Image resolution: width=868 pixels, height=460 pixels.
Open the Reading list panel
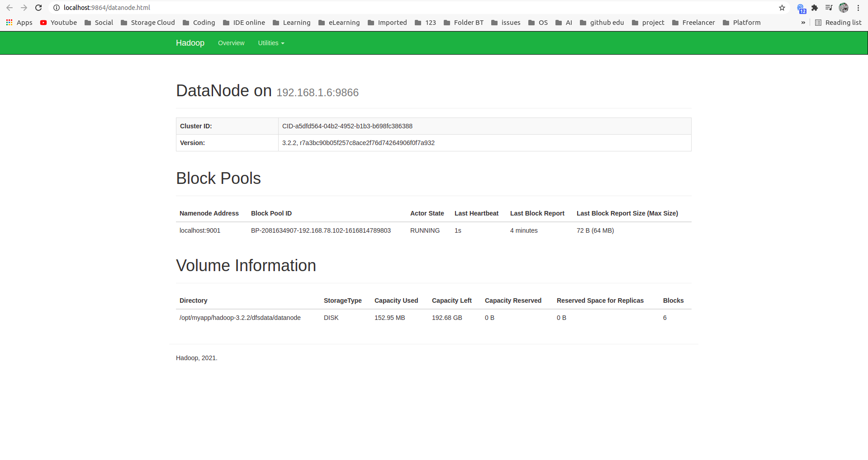tap(838, 23)
